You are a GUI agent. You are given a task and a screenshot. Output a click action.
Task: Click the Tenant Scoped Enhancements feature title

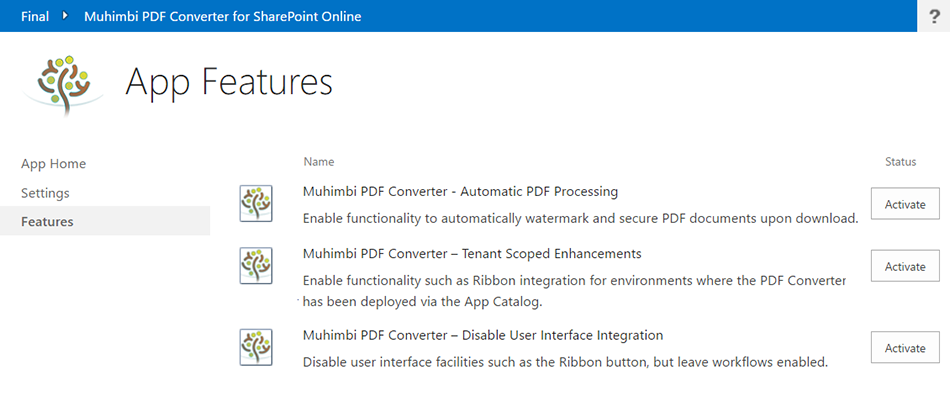pyautogui.click(x=472, y=254)
